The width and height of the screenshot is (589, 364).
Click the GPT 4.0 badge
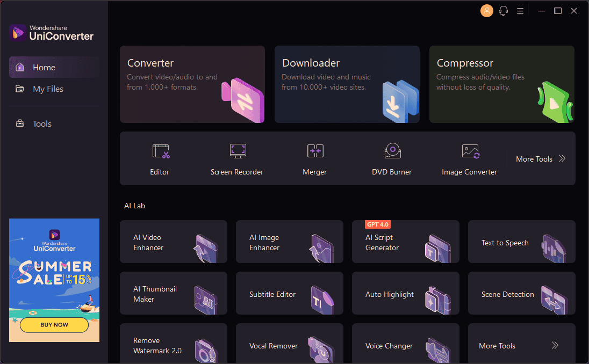[377, 224]
